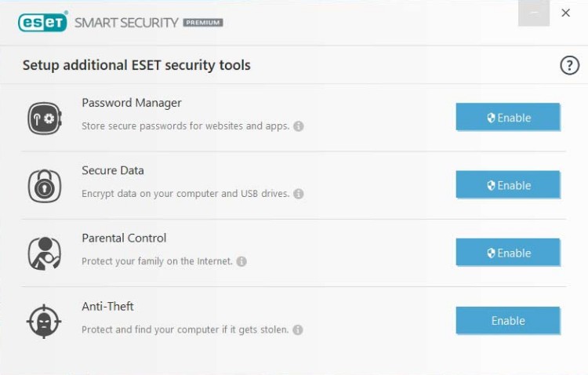Enable Parental Control
588x375 pixels.
tap(508, 253)
